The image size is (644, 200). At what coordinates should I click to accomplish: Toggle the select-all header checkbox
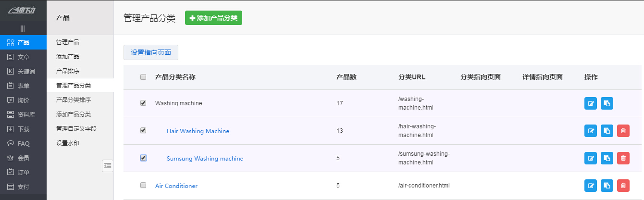[143, 77]
